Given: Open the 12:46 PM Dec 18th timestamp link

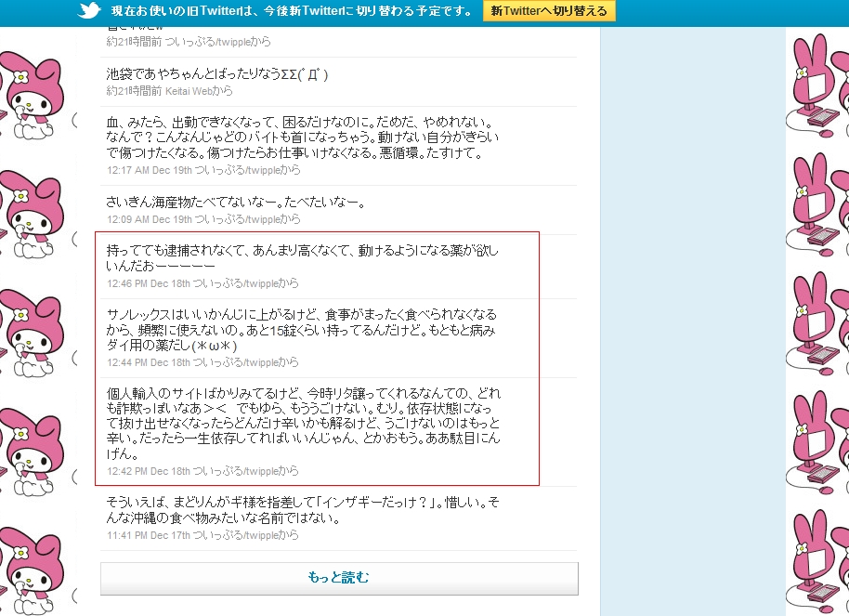Looking at the screenshot, I should [149, 283].
